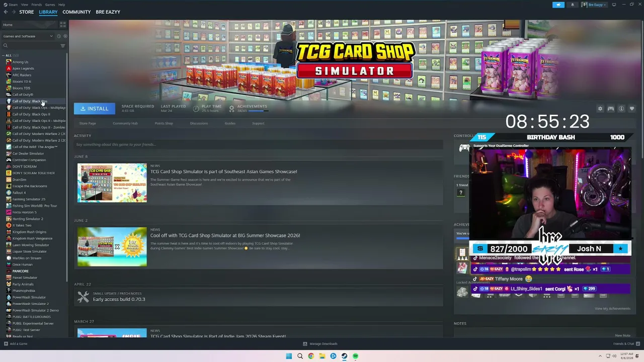The image size is (644, 362).
Task: Select Phasmophobia in the library list
Action: click(24, 291)
